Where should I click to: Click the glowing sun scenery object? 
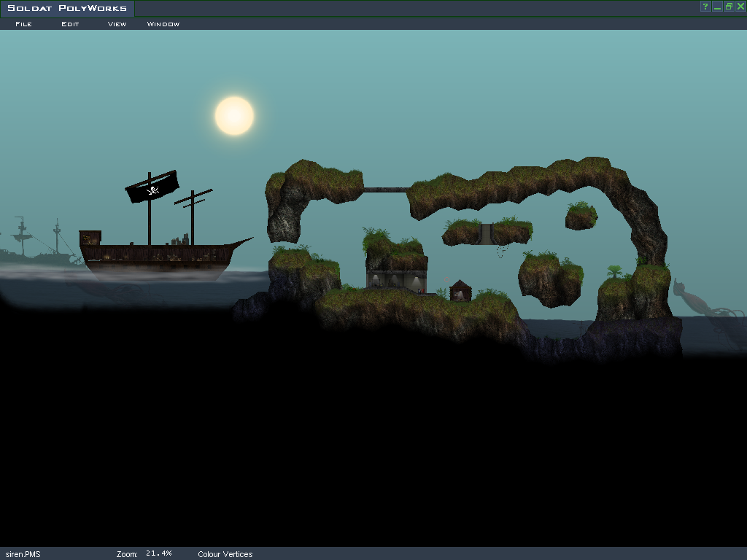[x=234, y=116]
